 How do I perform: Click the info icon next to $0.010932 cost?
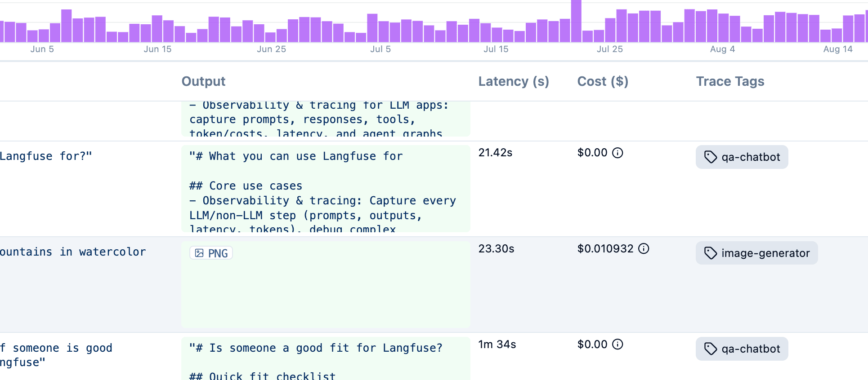click(x=644, y=248)
